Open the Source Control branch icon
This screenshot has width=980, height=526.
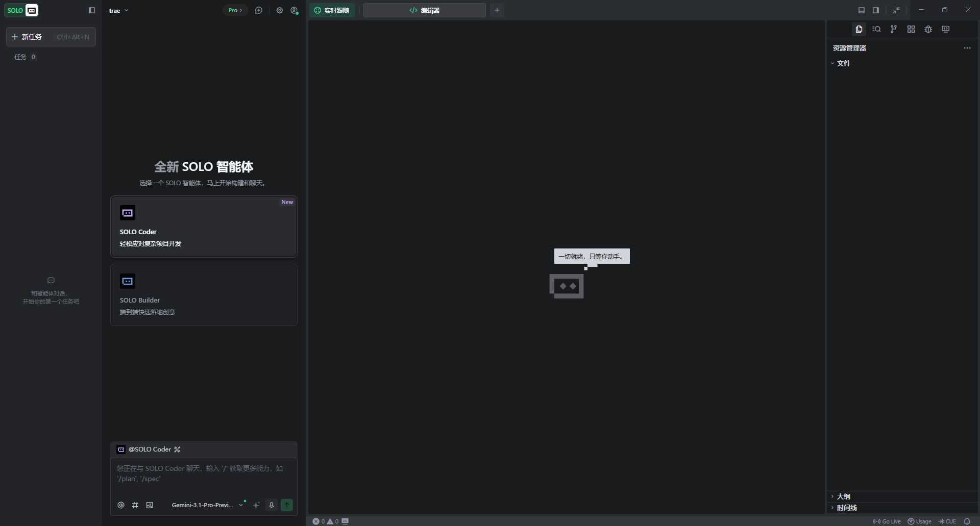(x=893, y=29)
